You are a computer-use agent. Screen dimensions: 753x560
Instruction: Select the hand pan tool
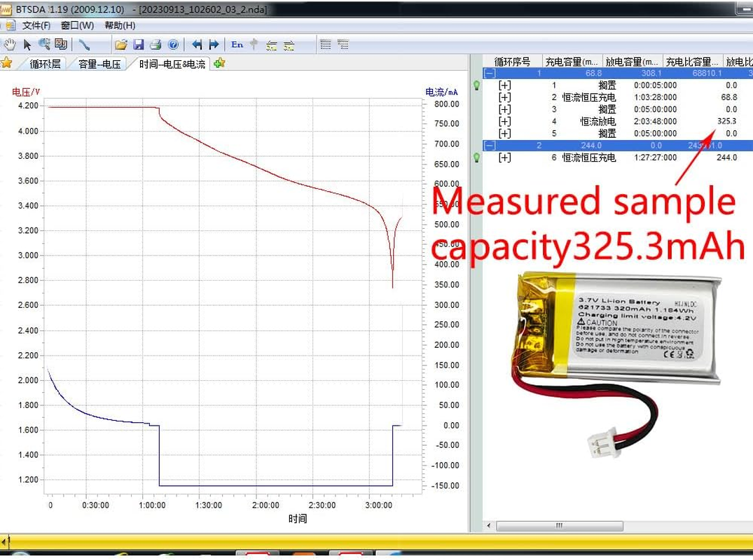10,44
